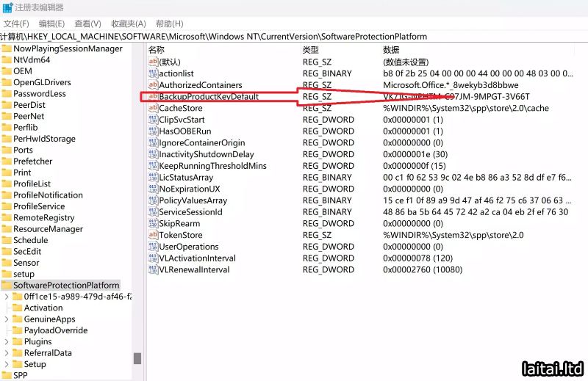Viewport: 588px width, 381px height.
Task: Click the actionlist binary value icon
Action: coord(153,73)
